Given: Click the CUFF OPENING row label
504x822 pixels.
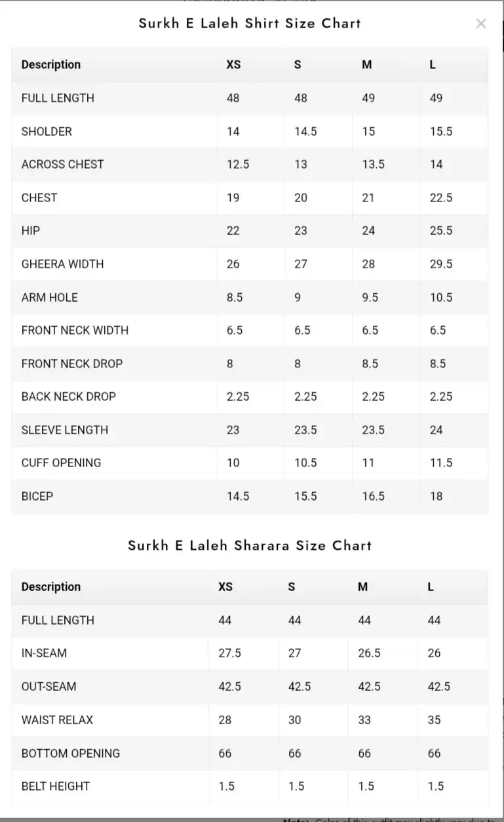Looking at the screenshot, I should 61,462.
